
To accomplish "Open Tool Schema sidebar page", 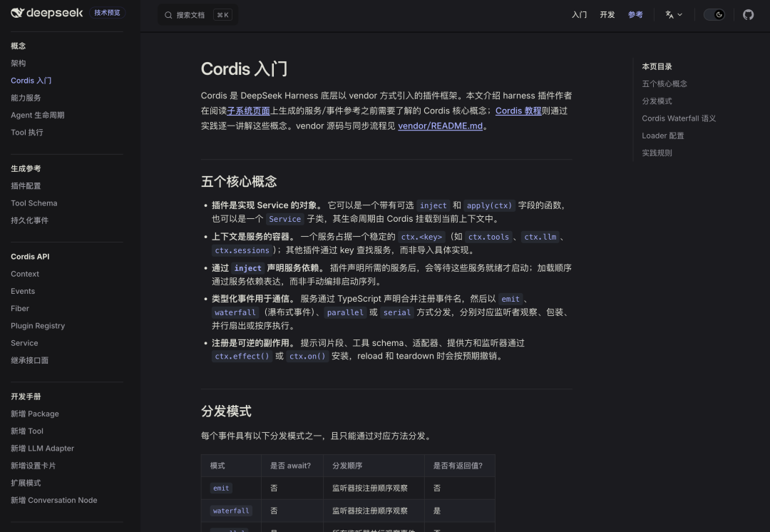I will [x=34, y=203].
